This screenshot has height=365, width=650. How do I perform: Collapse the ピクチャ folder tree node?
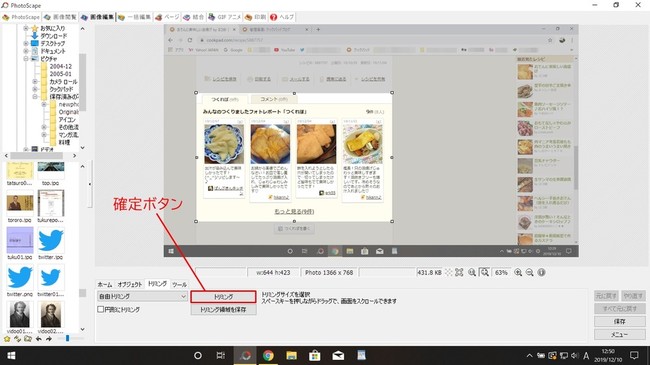(26, 59)
